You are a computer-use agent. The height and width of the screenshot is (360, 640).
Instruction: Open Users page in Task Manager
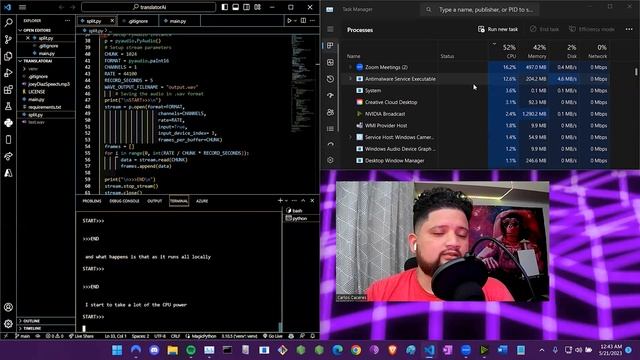coord(330,112)
